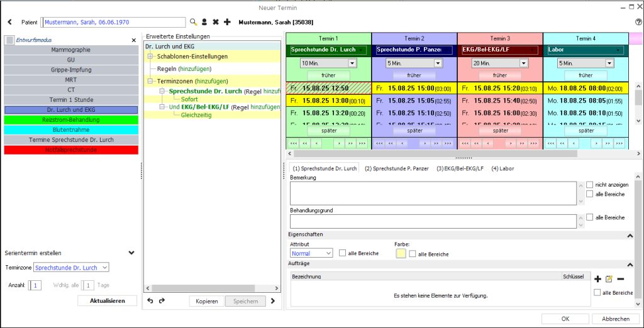Select the (2) Sprechstunde P. Panzer tab

coord(397,168)
